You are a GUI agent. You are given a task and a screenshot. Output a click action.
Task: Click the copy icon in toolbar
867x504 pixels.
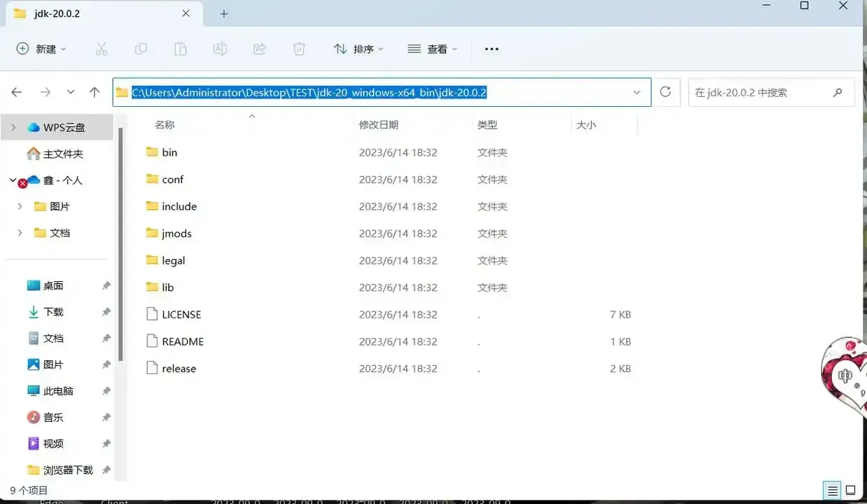coord(141,49)
